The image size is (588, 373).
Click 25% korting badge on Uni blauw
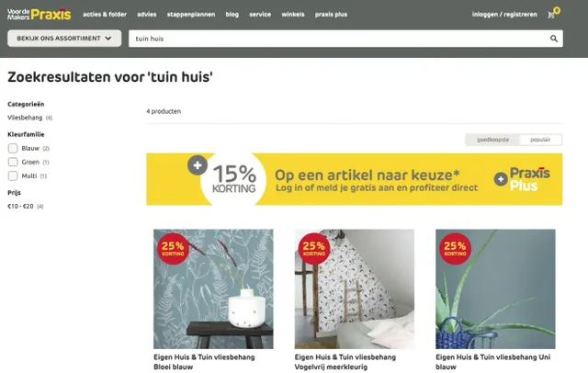tap(455, 249)
